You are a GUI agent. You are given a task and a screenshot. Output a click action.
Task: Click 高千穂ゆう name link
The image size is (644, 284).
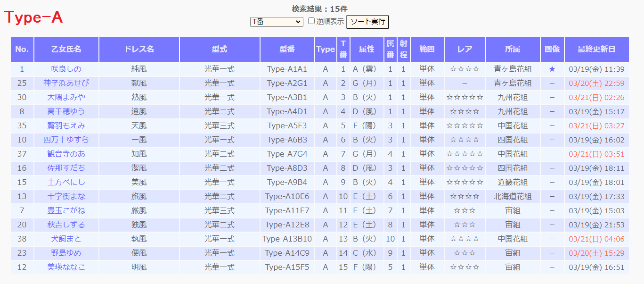tap(66, 112)
